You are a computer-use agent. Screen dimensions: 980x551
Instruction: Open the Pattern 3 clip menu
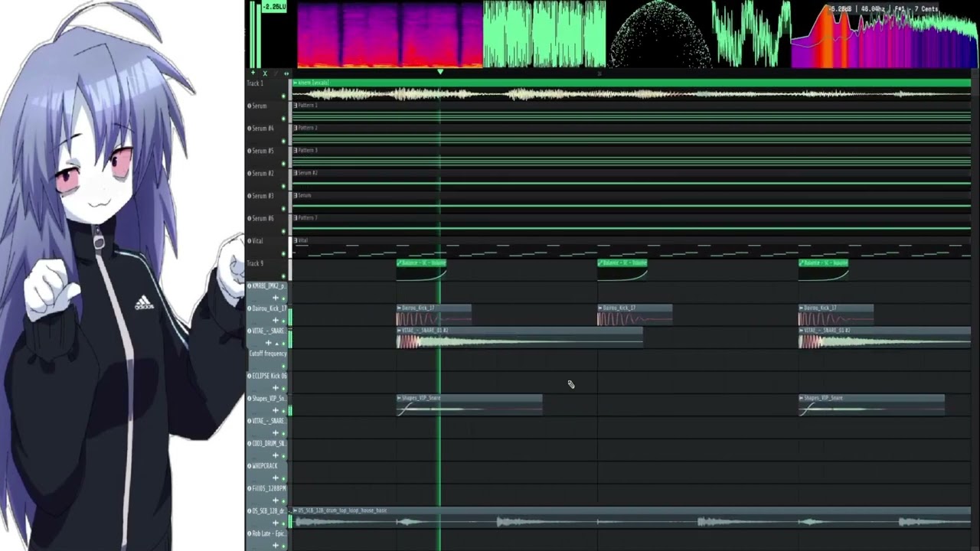pos(296,150)
